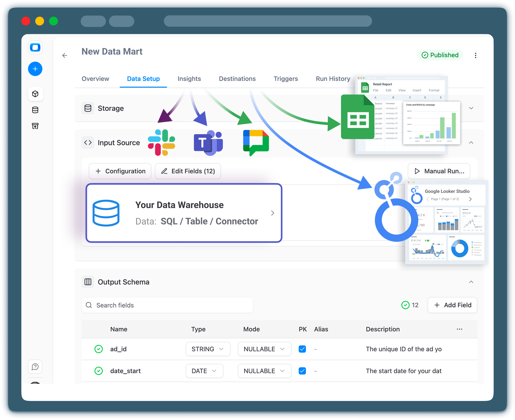The width and height of the screenshot is (515, 420).
Task: Open the NULLABLE mode dropdown for date_start
Action: coord(264,371)
